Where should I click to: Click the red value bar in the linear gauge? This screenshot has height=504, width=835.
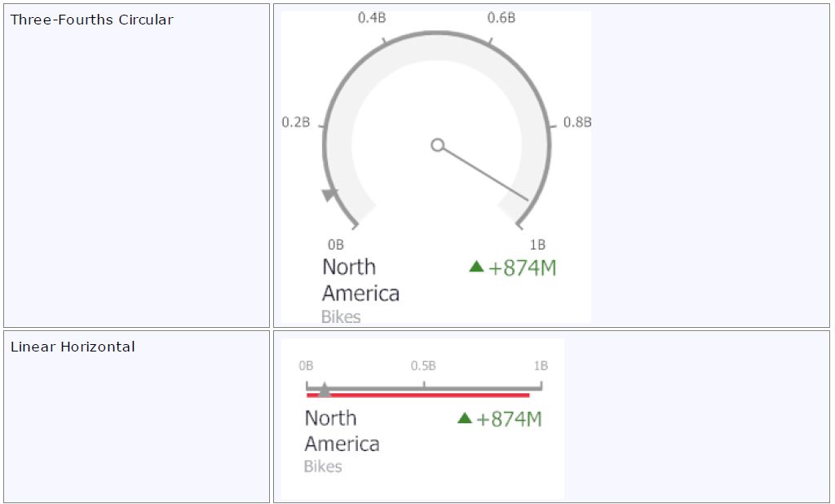click(x=417, y=396)
